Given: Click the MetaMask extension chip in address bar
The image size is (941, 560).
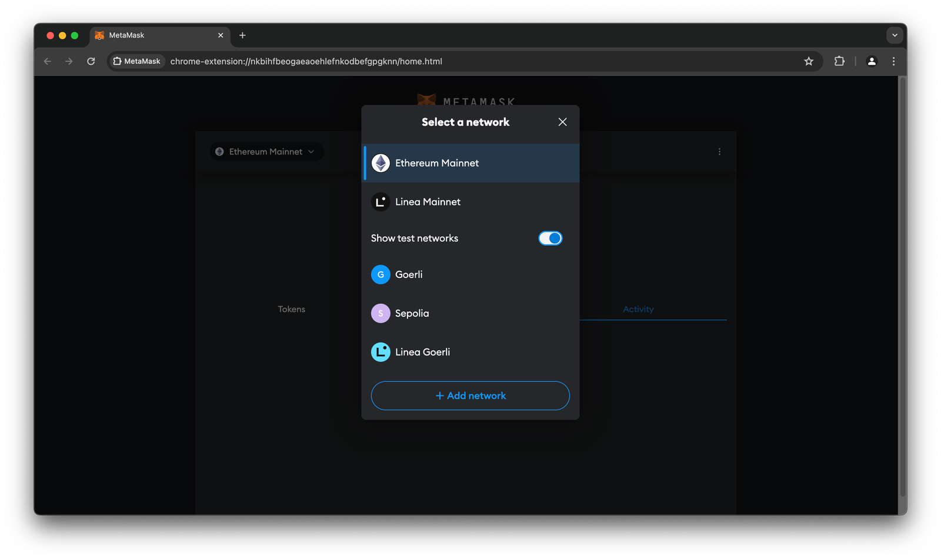Looking at the screenshot, I should tap(136, 61).
